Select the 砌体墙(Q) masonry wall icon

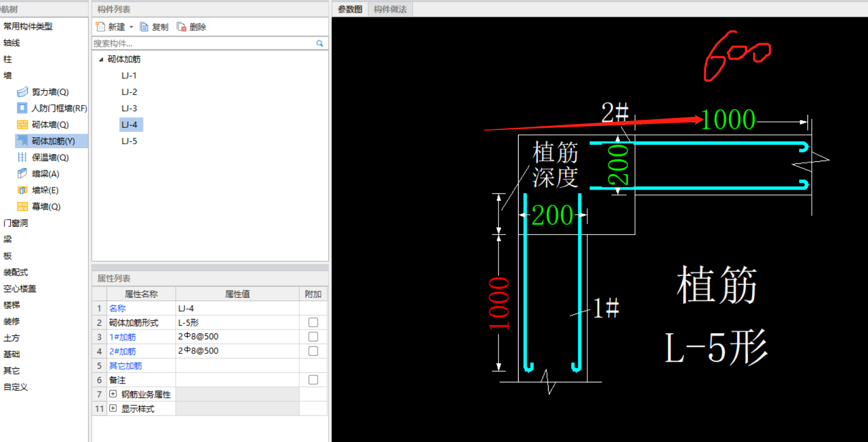click(22, 125)
